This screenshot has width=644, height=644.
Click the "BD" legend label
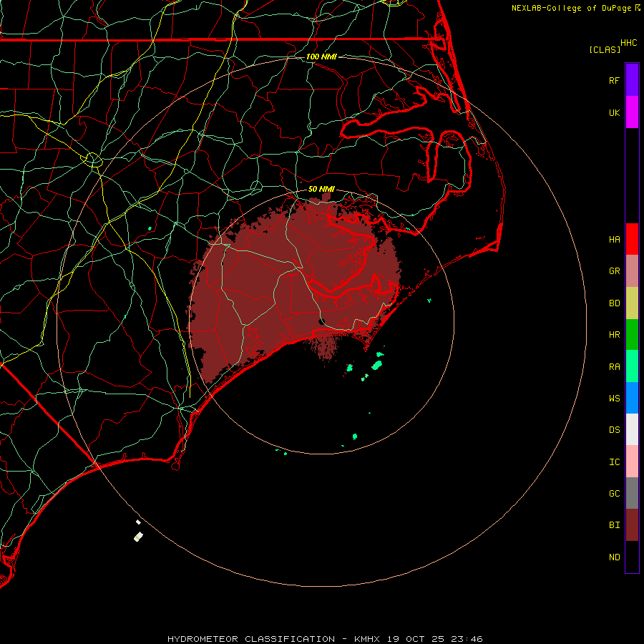(614, 303)
